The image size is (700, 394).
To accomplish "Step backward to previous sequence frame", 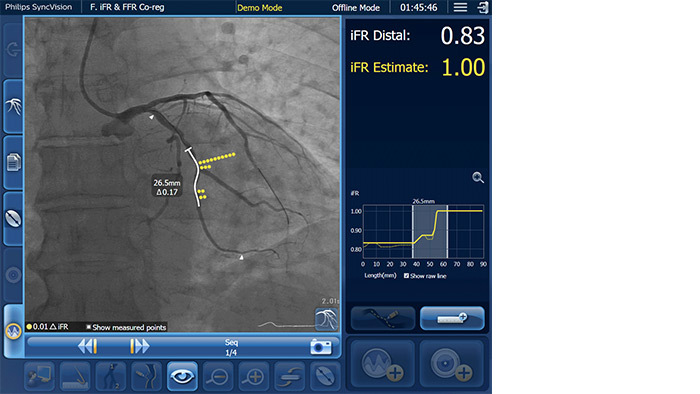I will 88,346.
